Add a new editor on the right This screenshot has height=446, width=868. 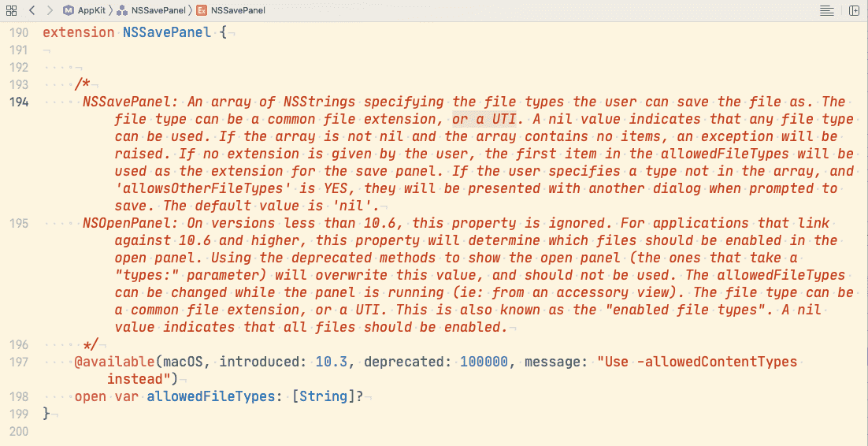[x=854, y=10]
